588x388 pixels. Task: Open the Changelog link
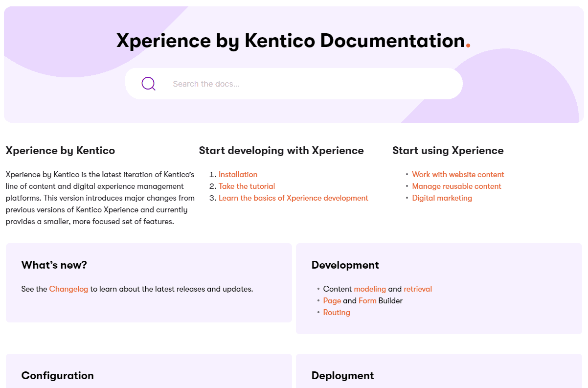pos(68,289)
